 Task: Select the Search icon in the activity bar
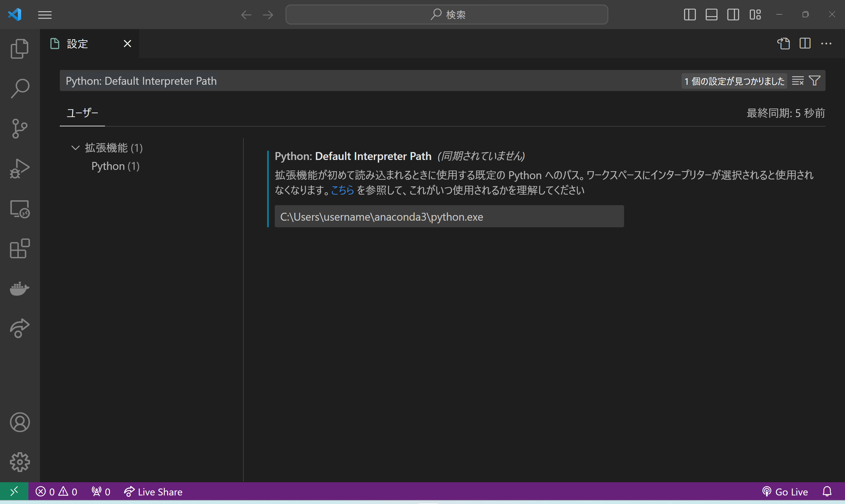pyautogui.click(x=19, y=88)
